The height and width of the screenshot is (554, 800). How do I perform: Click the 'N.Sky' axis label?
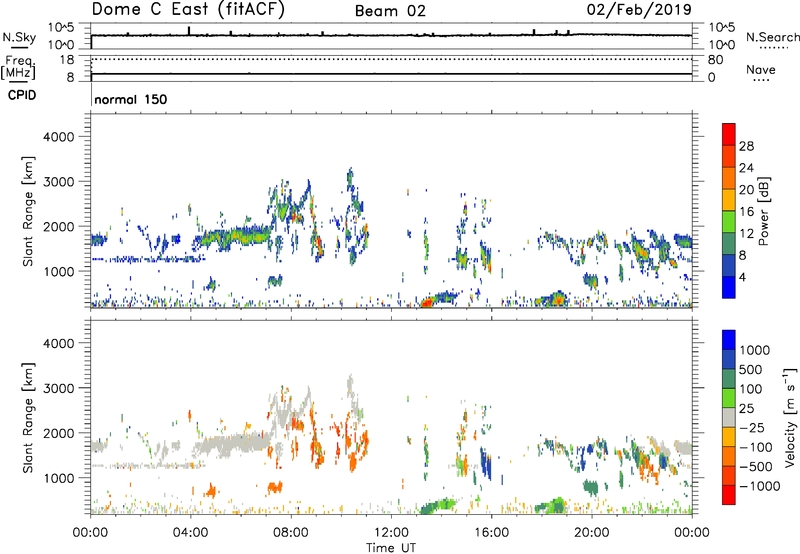pos(19,37)
